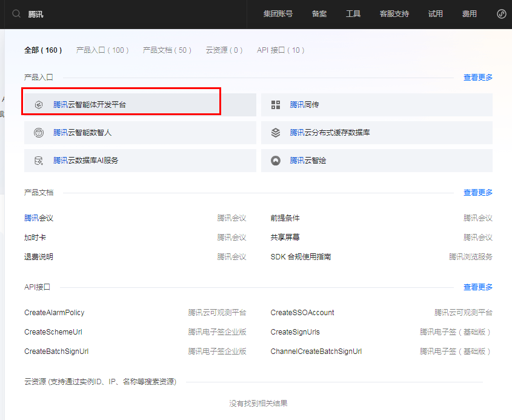512x420 pixels.
Task: Open the CreateSignUrls API entry
Action: click(x=295, y=332)
